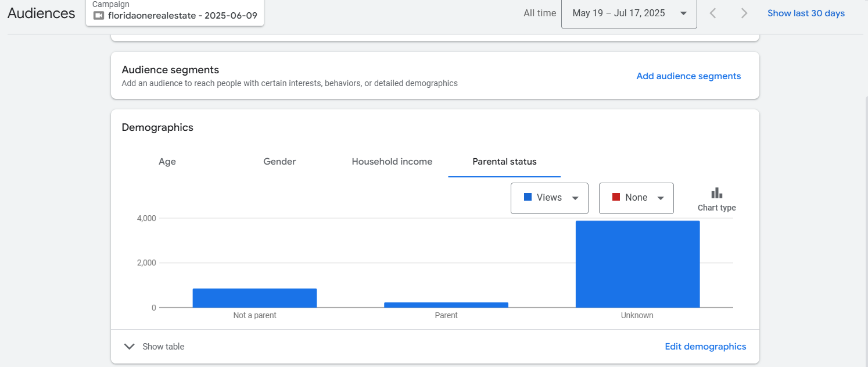Open campaign selector floridaonerealestate - 2025-06-09
868x367 pixels.
pyautogui.click(x=175, y=13)
